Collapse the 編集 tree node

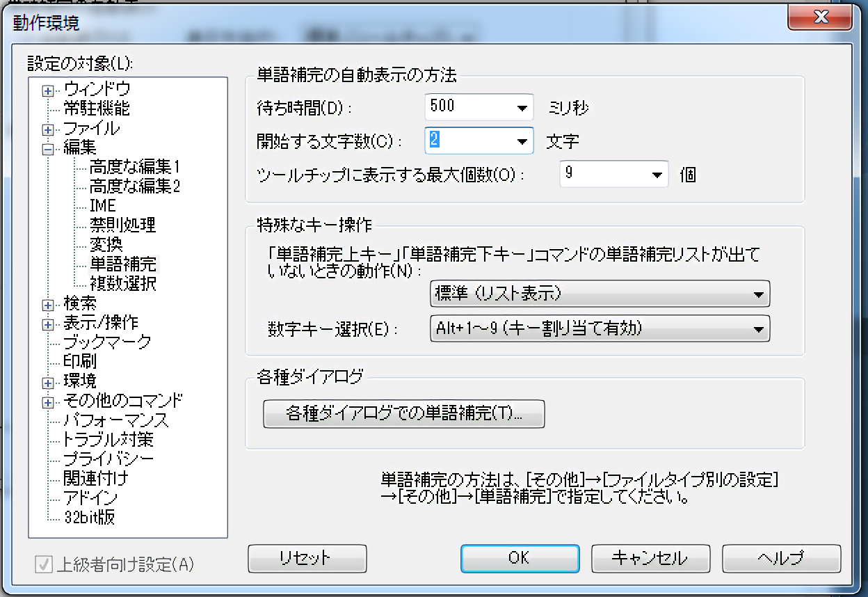48,148
